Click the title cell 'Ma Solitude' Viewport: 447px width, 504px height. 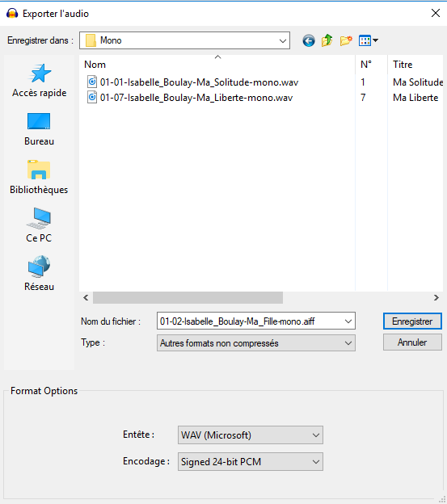418,82
